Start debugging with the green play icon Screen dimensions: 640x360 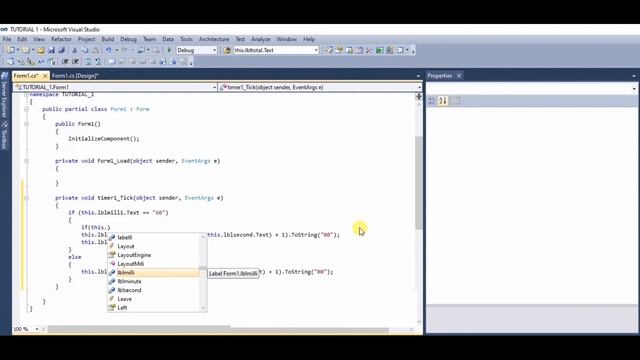[169, 50]
